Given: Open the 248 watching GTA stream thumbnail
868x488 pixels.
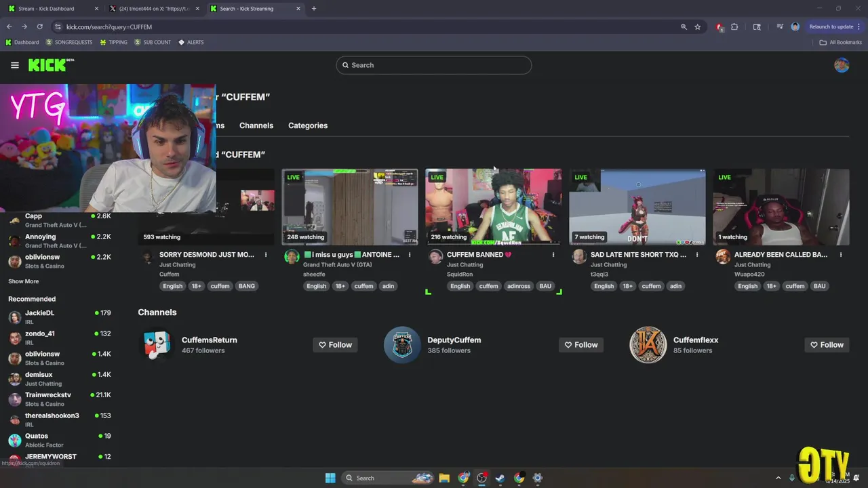Looking at the screenshot, I should tap(350, 207).
